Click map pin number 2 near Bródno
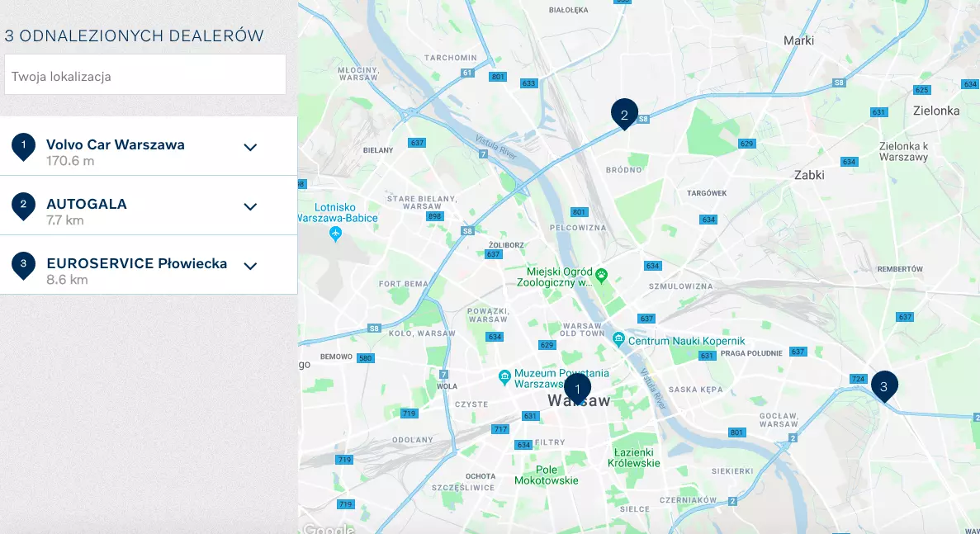 (x=624, y=114)
